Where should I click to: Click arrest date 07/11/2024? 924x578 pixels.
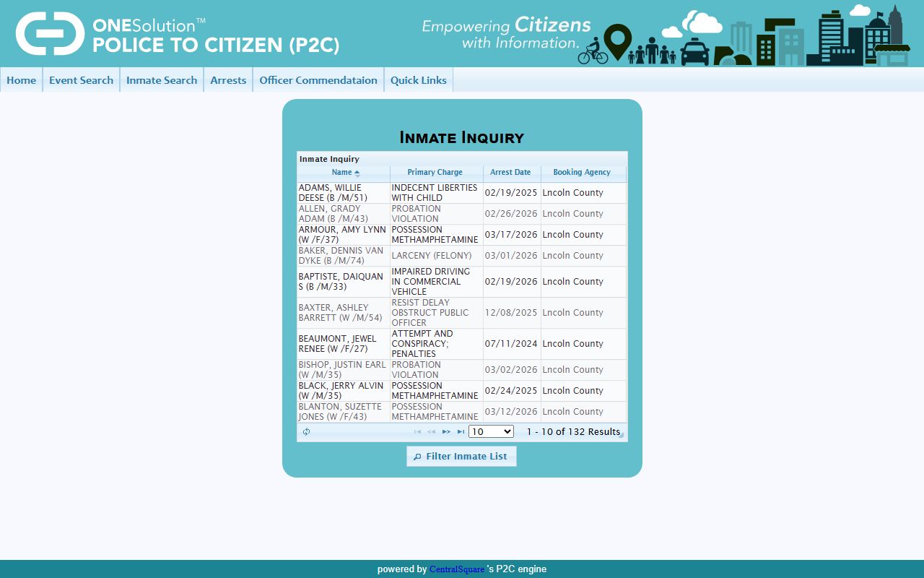click(x=511, y=344)
